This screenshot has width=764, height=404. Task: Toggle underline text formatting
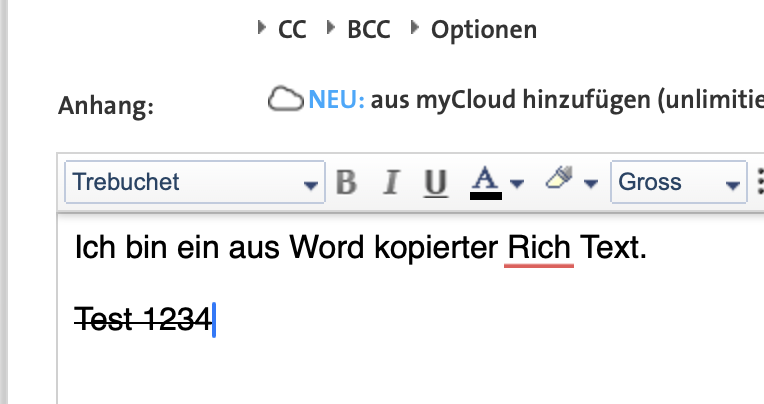[x=435, y=183]
